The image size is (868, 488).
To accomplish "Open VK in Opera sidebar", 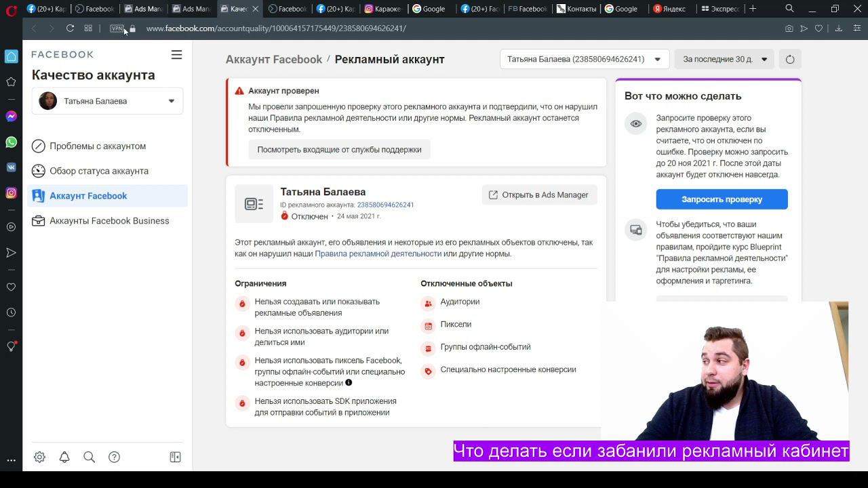I will click(x=11, y=167).
